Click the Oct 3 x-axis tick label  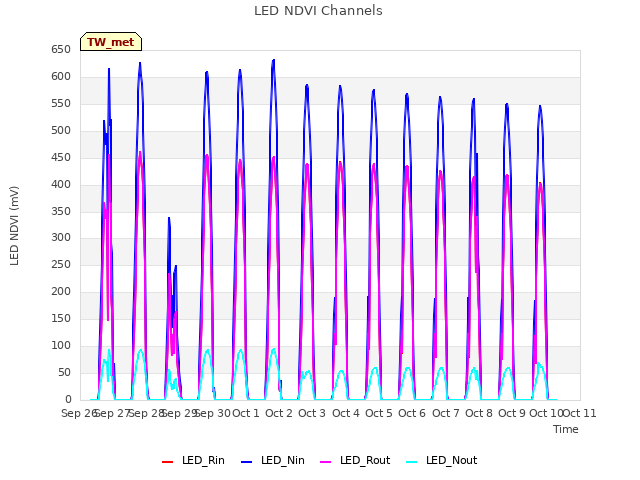(312, 413)
